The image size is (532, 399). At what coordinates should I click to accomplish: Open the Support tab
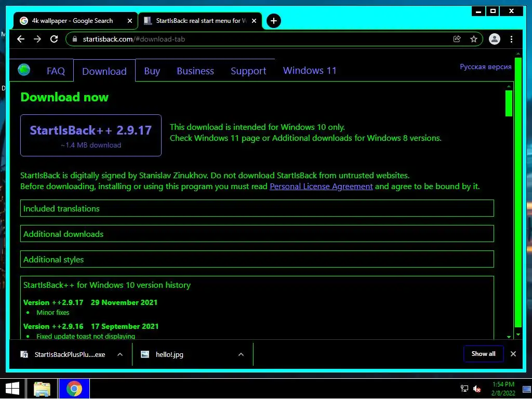click(248, 71)
